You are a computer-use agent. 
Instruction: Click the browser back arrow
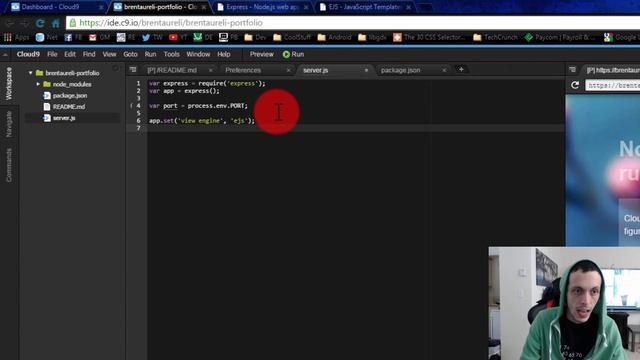tap(9, 23)
